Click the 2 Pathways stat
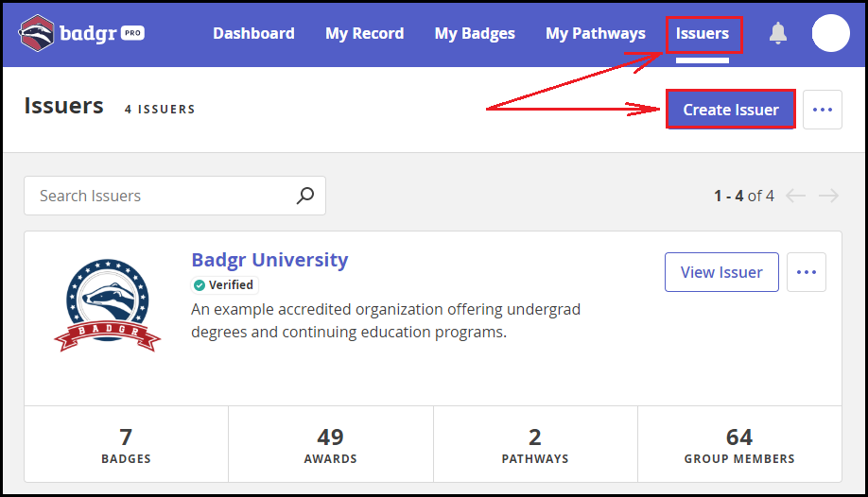Screen dimensions: 868x497 pyautogui.click(x=535, y=444)
